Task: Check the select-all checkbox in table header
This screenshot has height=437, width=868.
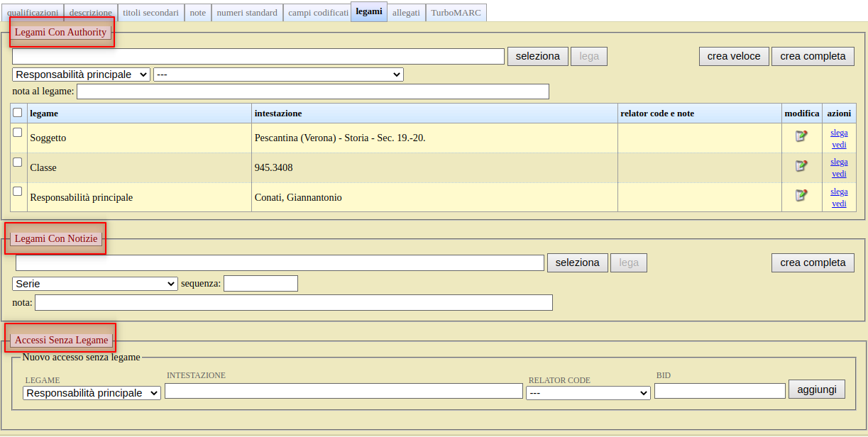Action: click(18, 113)
